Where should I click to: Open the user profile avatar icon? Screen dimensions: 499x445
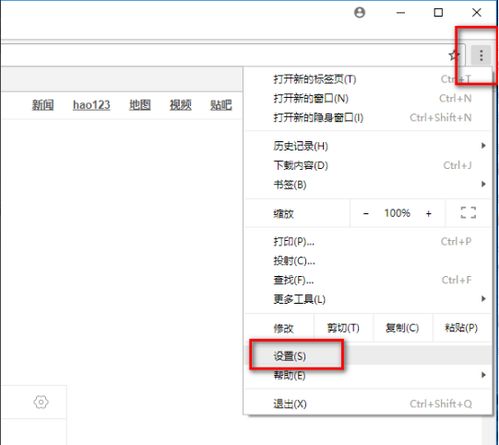[x=359, y=13]
